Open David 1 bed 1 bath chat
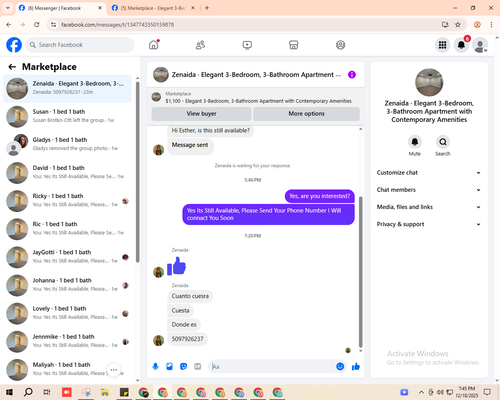Image resolution: width=500 pixels, height=400 pixels. [x=68, y=173]
